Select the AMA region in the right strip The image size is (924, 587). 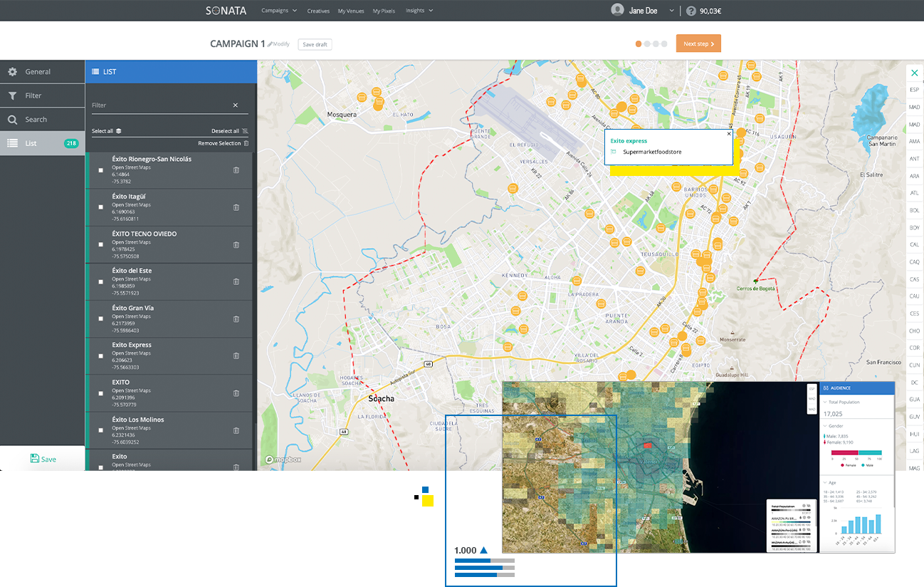click(x=915, y=142)
